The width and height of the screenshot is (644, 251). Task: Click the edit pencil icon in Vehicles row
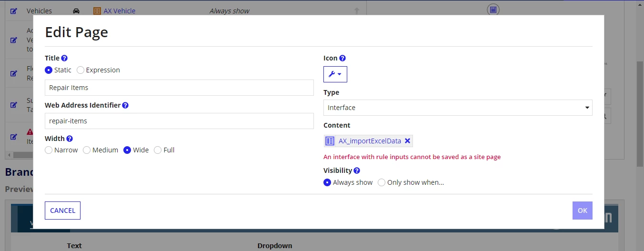click(x=14, y=11)
